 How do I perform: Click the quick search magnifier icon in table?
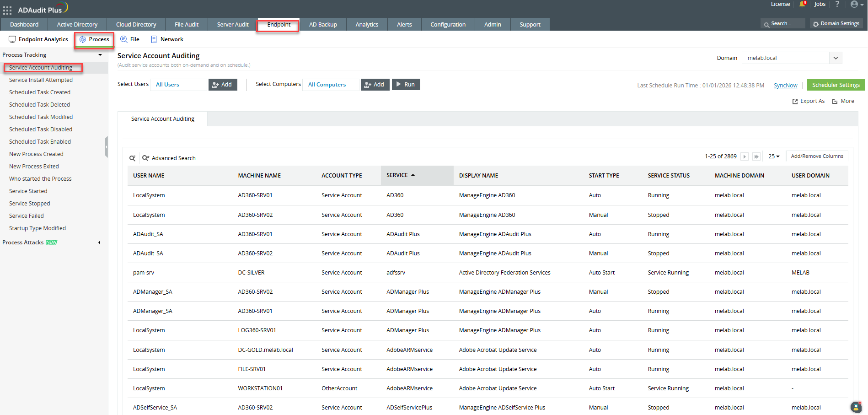pyautogui.click(x=132, y=158)
